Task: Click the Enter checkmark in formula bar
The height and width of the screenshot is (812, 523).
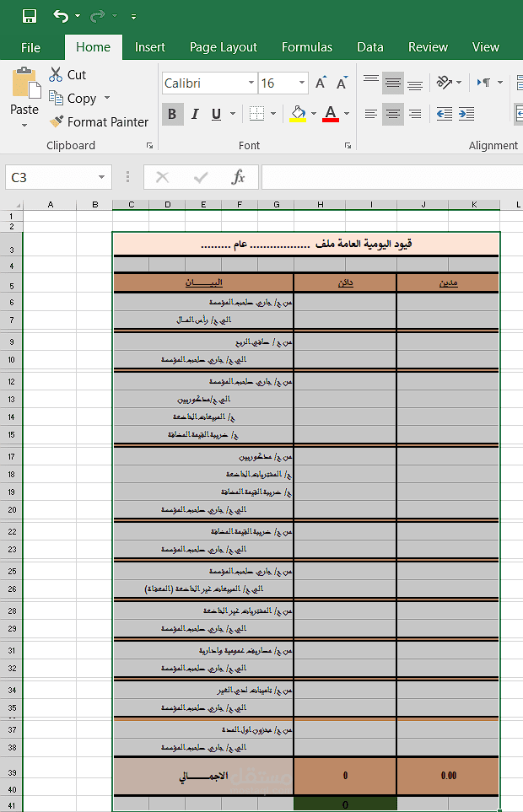Action: [201, 178]
